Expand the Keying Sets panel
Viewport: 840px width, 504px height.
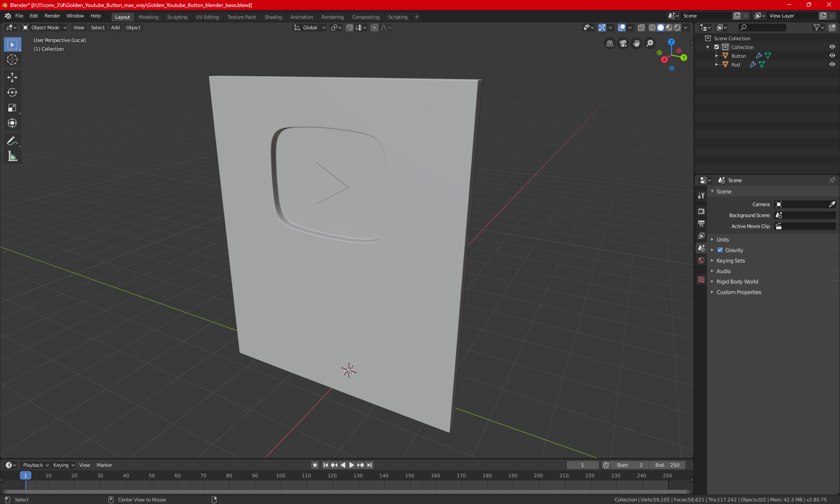730,261
